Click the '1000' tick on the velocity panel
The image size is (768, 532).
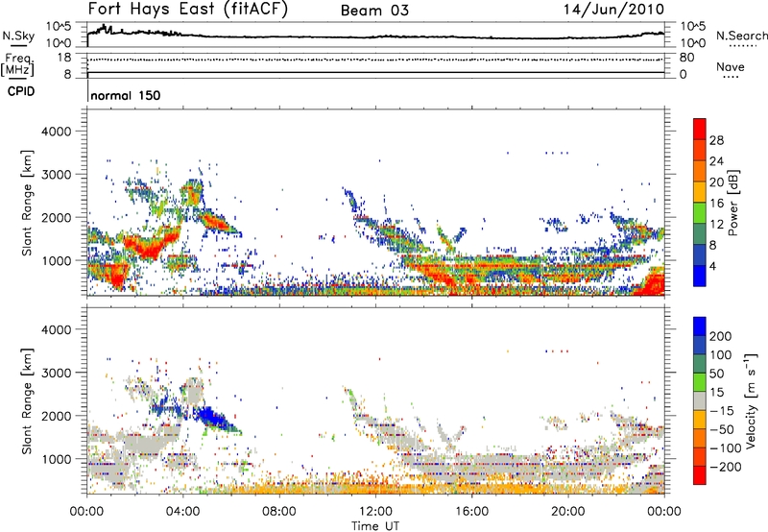pyautogui.click(x=56, y=459)
